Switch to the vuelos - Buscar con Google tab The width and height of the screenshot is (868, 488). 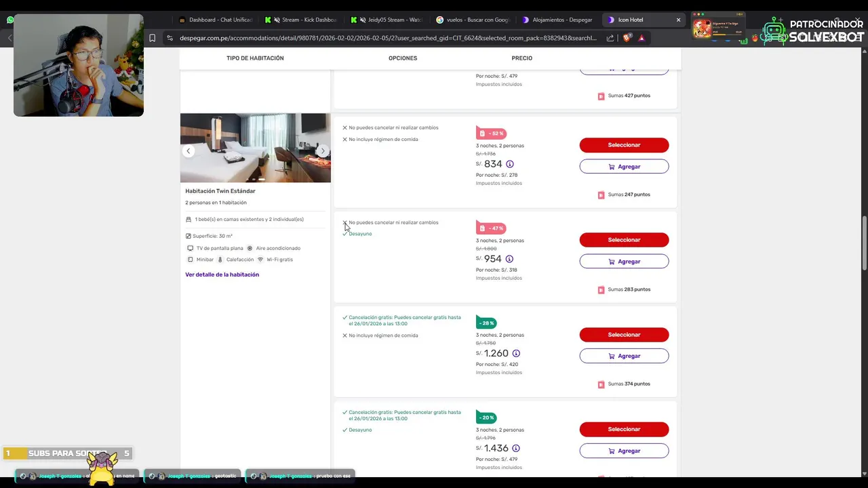(x=473, y=20)
